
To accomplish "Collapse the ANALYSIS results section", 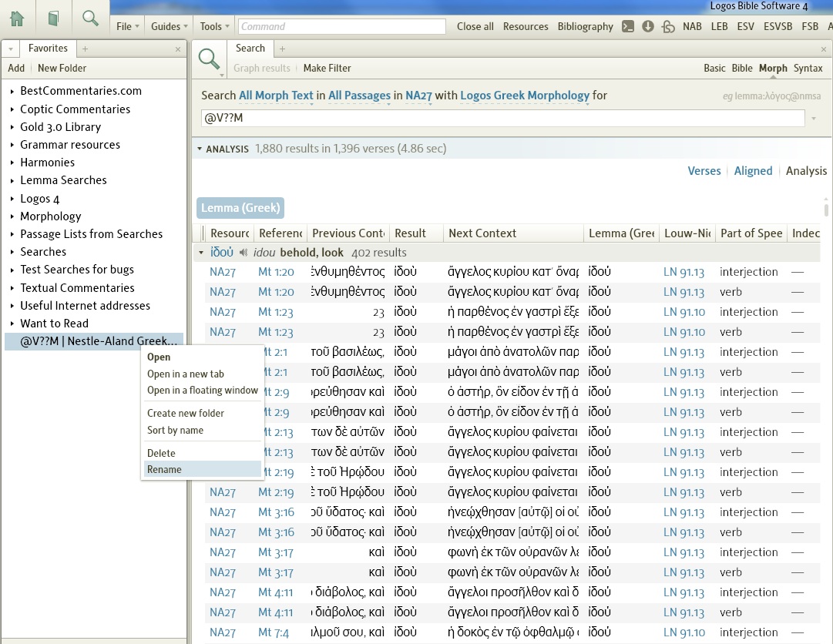I will (200, 149).
